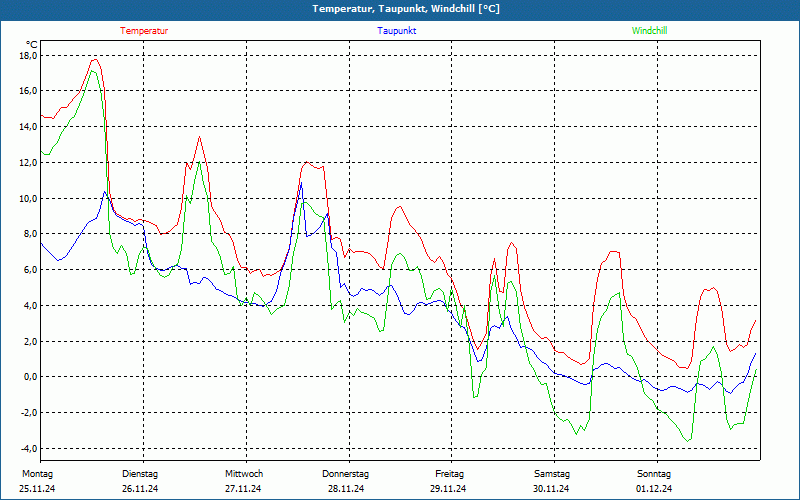The height and width of the screenshot is (500, 800).
Task: Select the green 'Windchill' legend label
Action: (649, 31)
